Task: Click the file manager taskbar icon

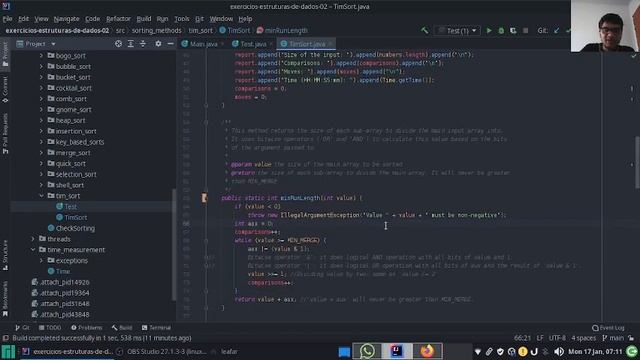Action: coord(344,351)
